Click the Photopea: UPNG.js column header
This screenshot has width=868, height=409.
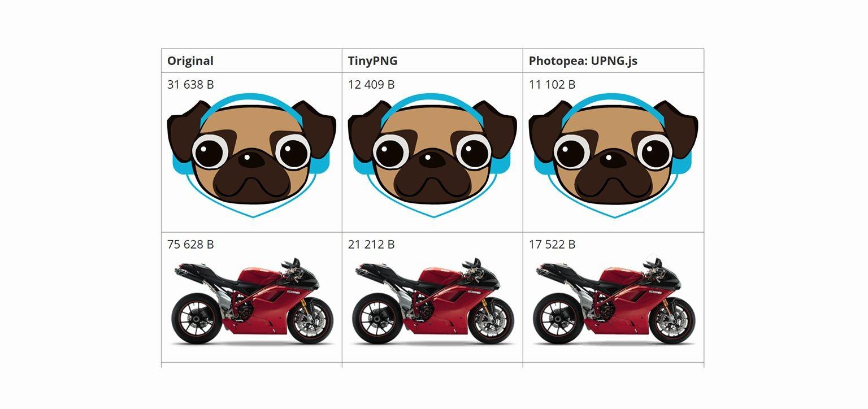point(583,60)
